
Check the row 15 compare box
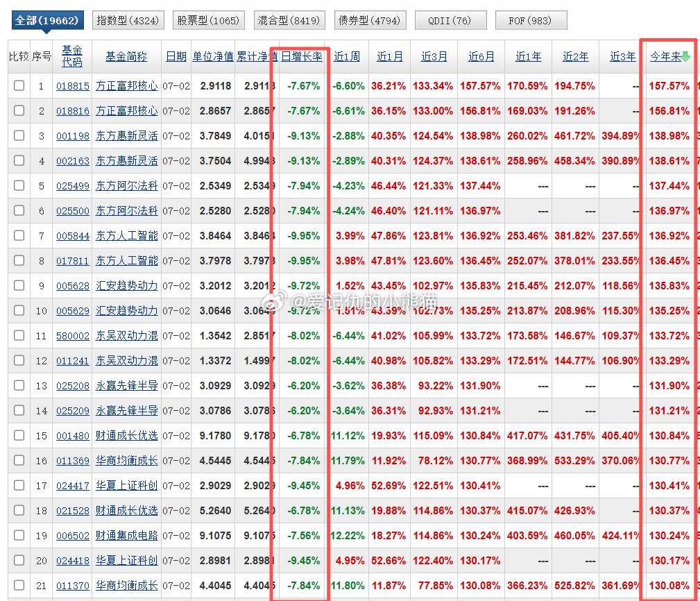point(19,435)
